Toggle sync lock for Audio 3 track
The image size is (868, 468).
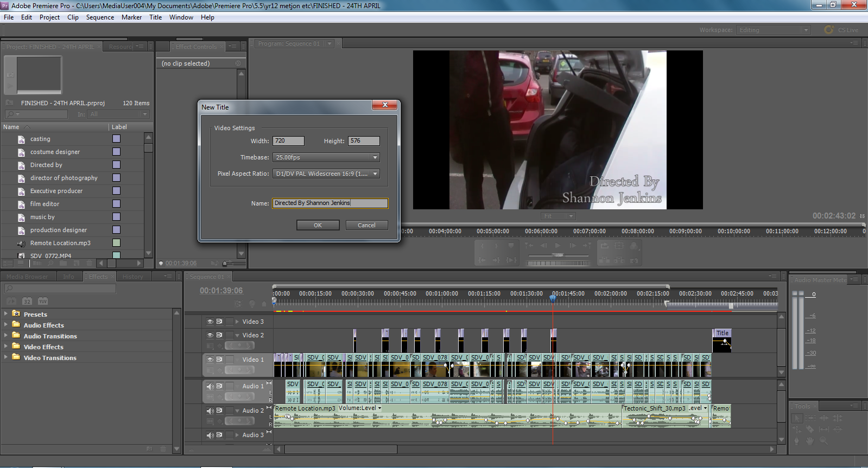pyautogui.click(x=219, y=435)
